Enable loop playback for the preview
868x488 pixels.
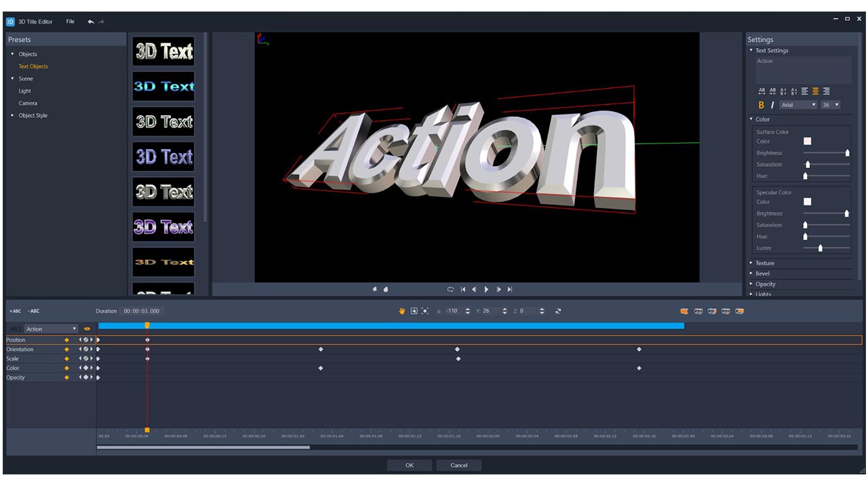[x=450, y=289]
